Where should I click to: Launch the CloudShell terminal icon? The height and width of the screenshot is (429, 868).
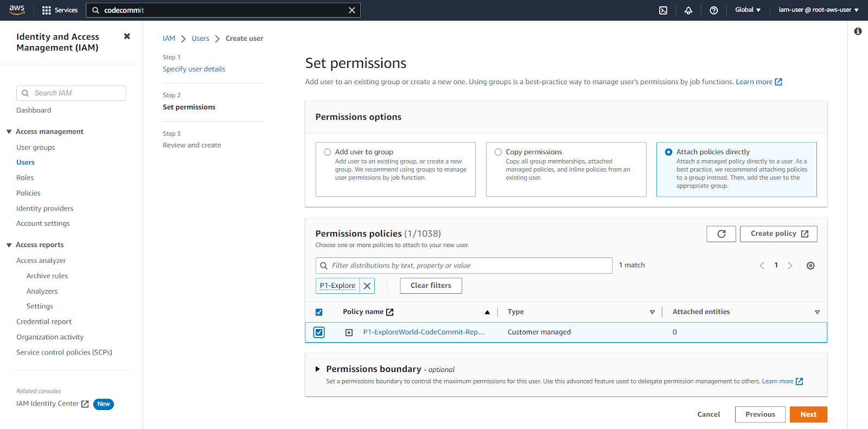click(663, 10)
